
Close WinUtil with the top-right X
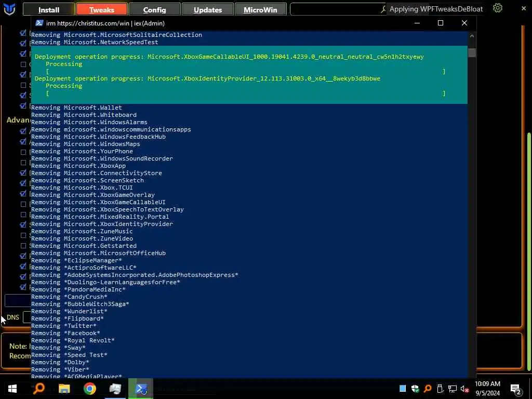[x=524, y=8]
